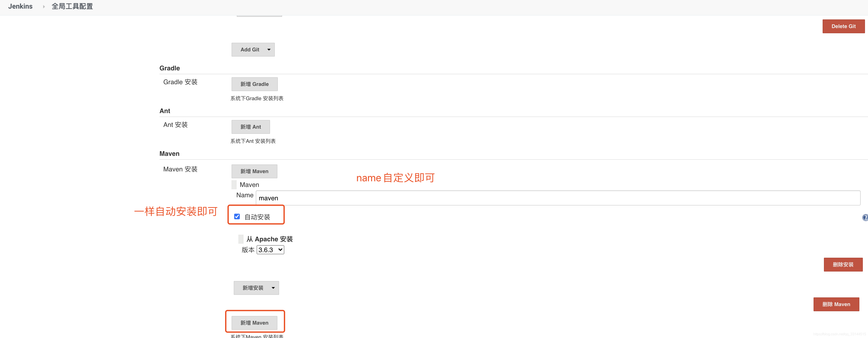Click the breadcrumb arrow after Jenkins

(x=43, y=6)
